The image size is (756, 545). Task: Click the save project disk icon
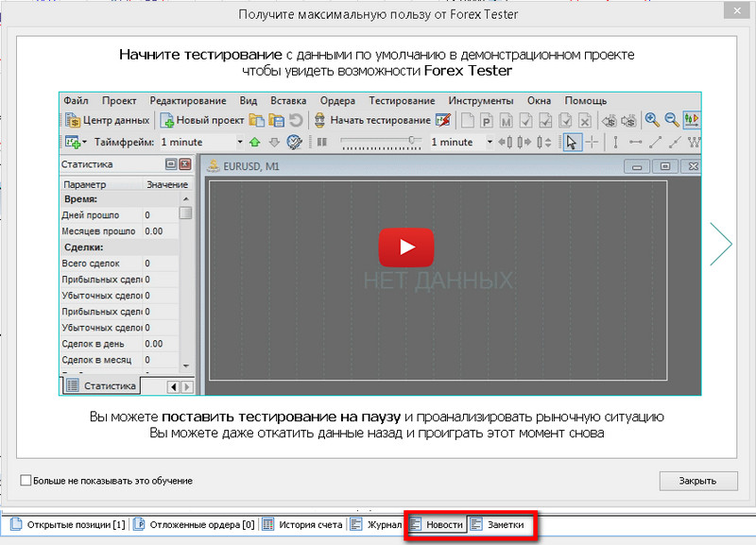276,120
